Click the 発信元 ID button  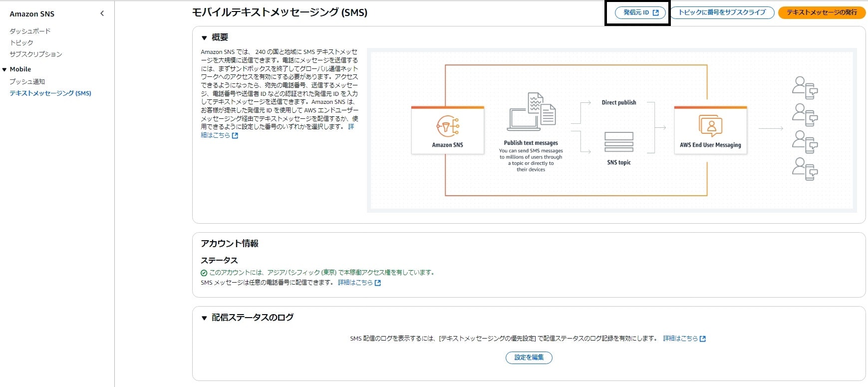640,12
